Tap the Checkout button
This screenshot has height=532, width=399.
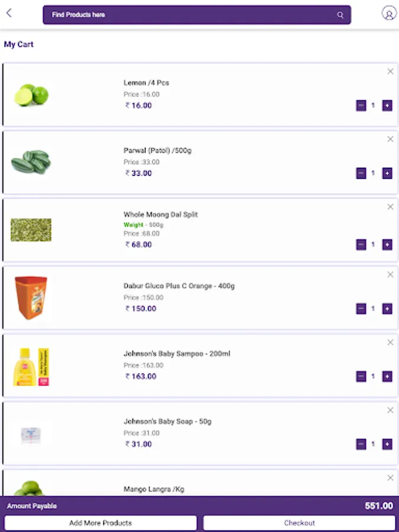tap(299, 523)
